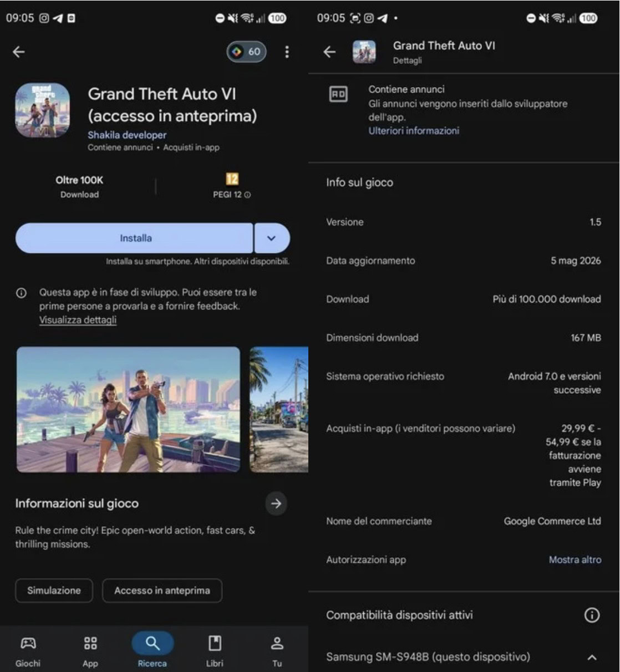The image size is (620, 672).
Task: Tap Telegram notification icon in left status bar
Action: click(58, 18)
